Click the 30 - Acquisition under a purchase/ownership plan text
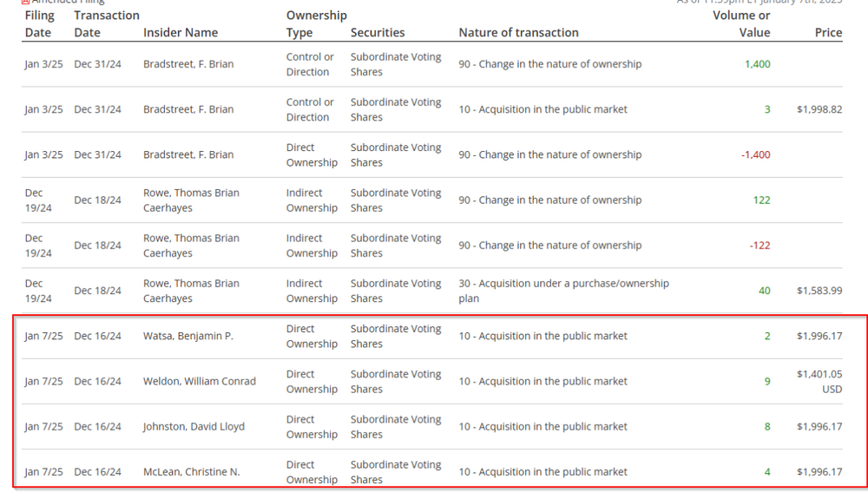Screen dimensions: 868x492 tap(563, 291)
